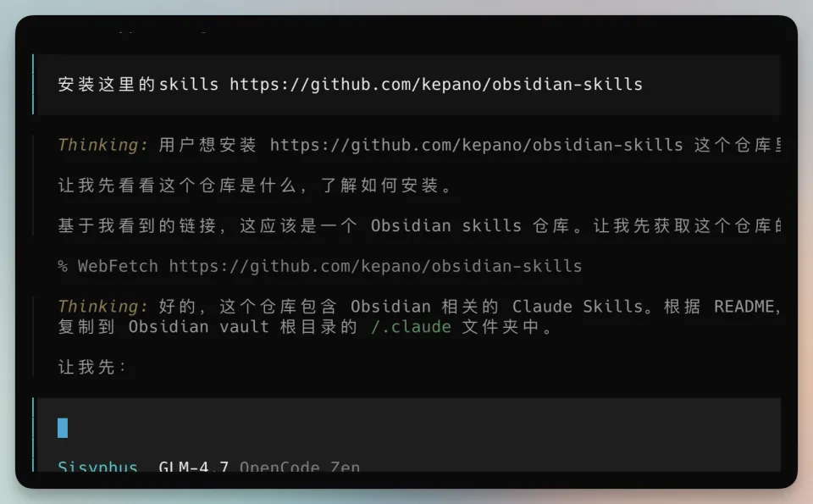Select the Sisyphus agent label

pyautogui.click(x=98, y=466)
